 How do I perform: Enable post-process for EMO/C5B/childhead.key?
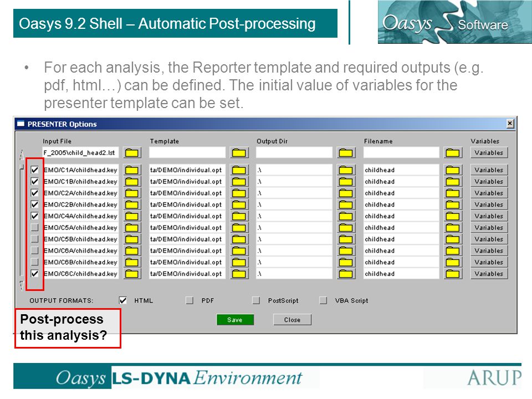coord(34,239)
